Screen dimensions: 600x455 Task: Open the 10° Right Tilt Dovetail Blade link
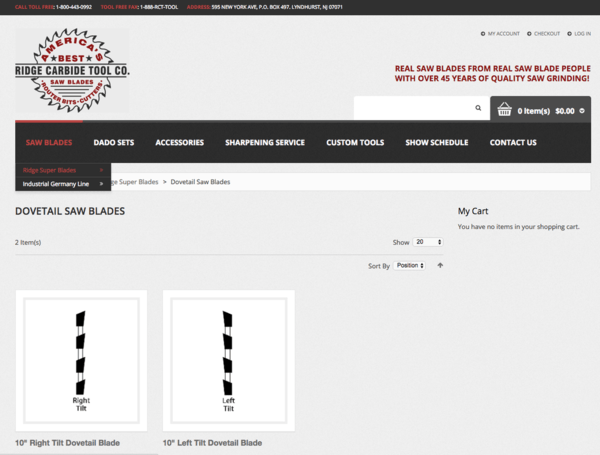click(x=67, y=442)
